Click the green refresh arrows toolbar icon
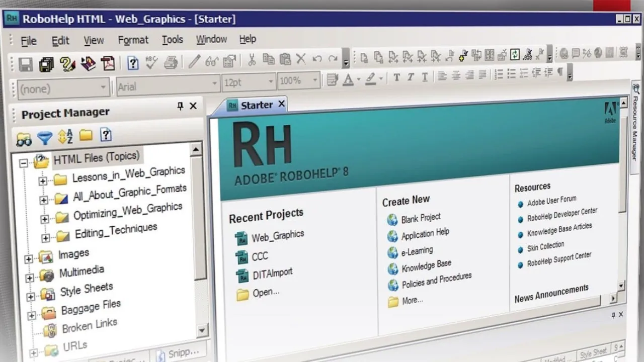 (515, 54)
